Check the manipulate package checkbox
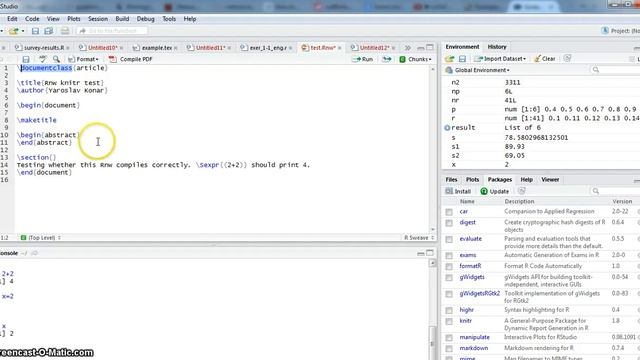The image size is (640, 360). pos(449,338)
